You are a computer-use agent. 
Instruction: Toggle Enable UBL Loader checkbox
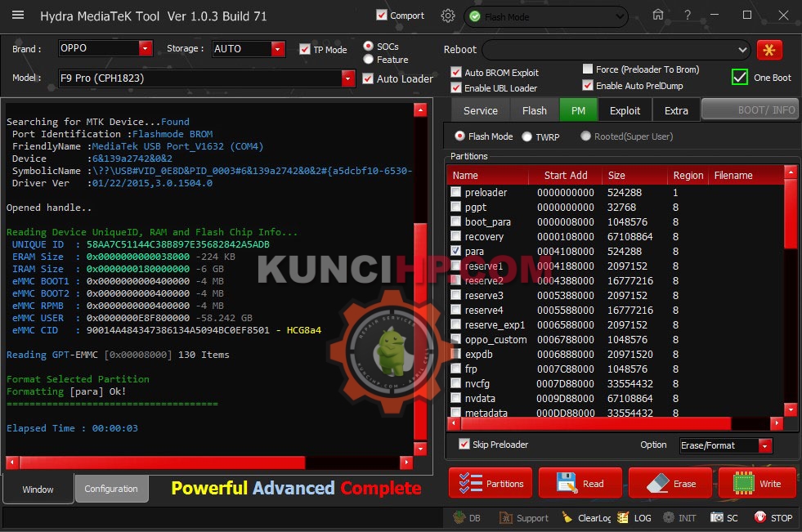(456, 87)
